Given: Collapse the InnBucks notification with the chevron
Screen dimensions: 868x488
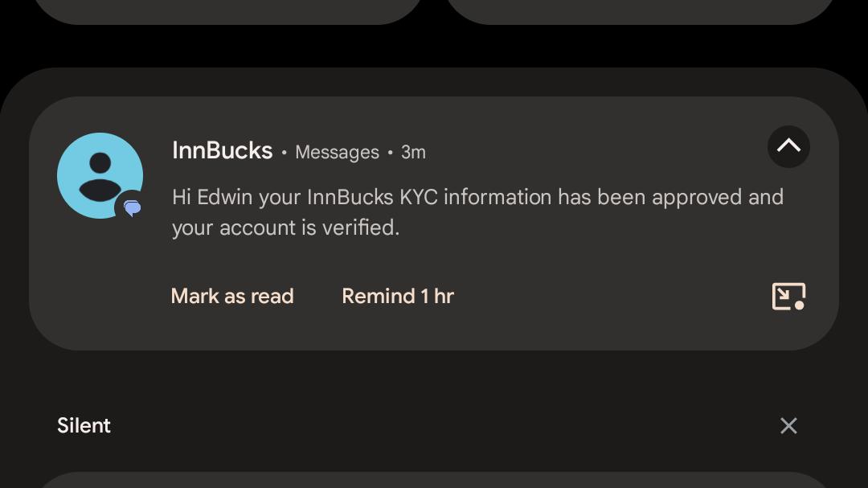Looking at the screenshot, I should tap(788, 146).
